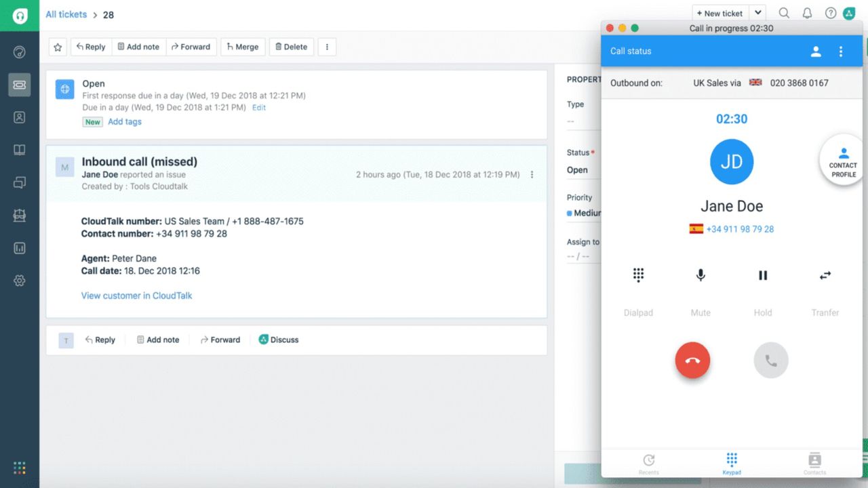Click Add note below the message

coord(158,340)
